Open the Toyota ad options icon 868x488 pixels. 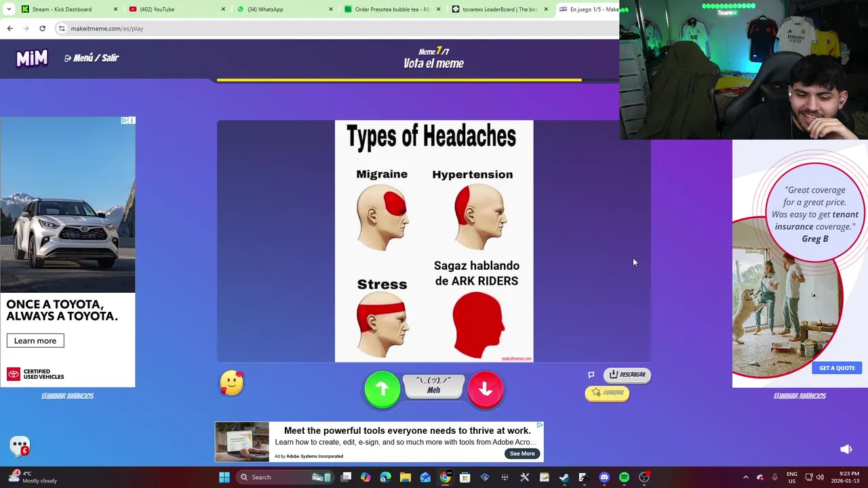pyautogui.click(x=132, y=120)
